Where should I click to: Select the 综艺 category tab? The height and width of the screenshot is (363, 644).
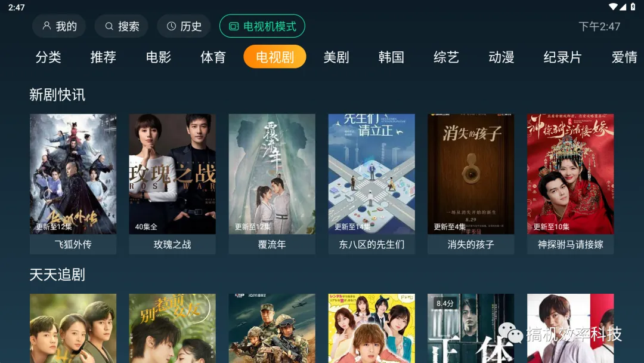tap(446, 57)
